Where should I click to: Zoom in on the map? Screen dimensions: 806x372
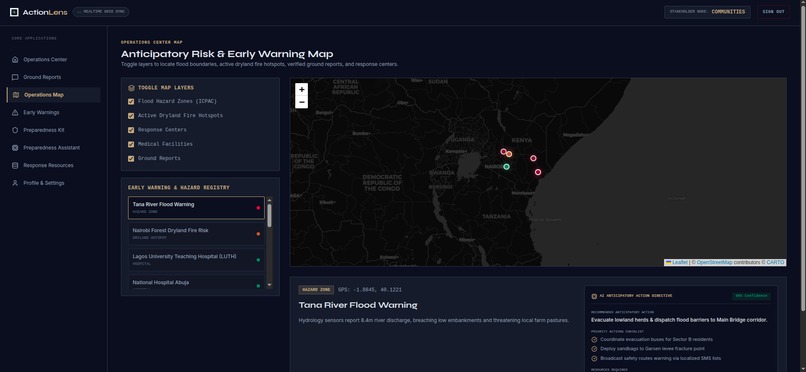[302, 89]
